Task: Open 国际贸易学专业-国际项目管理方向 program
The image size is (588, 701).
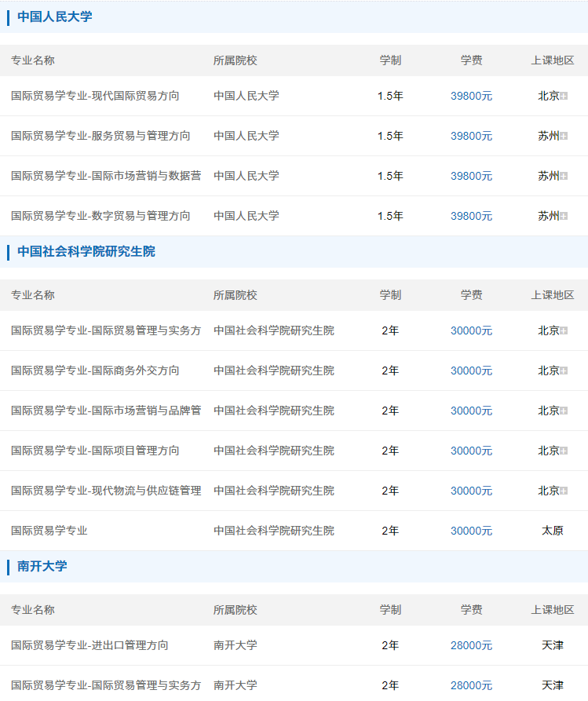Action: pyautogui.click(x=95, y=451)
